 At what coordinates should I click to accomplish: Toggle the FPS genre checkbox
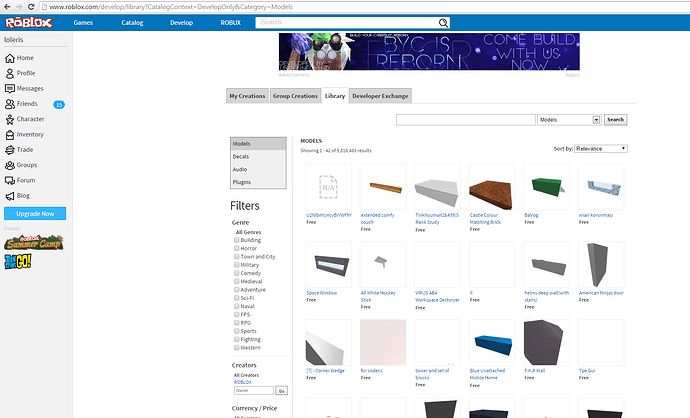point(237,314)
